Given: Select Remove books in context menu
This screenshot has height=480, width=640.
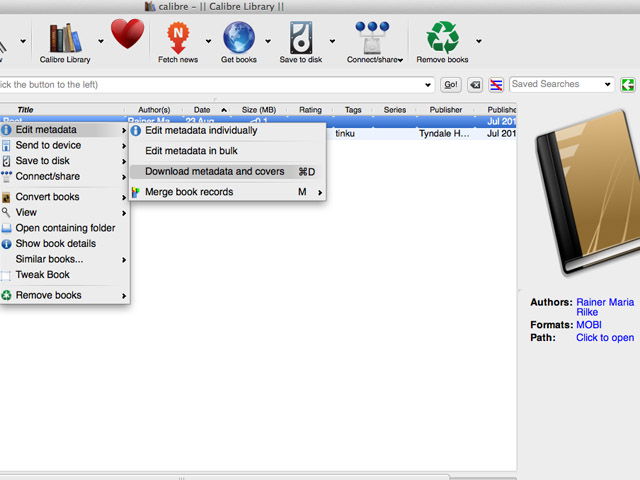Looking at the screenshot, I should (x=64, y=295).
